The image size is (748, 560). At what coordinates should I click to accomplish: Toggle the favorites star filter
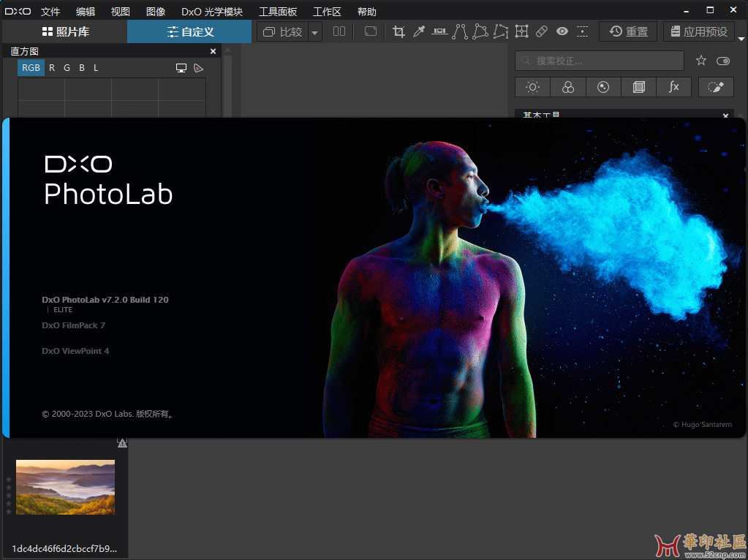click(701, 61)
